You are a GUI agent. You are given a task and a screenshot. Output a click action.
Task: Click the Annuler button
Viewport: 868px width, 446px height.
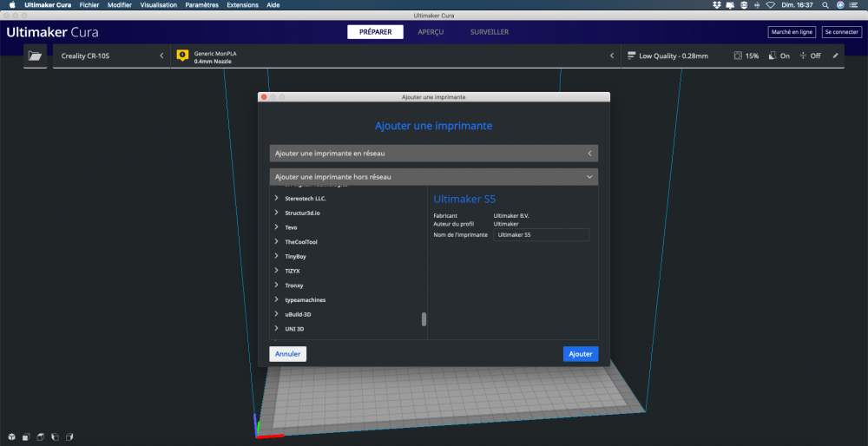[x=288, y=354]
